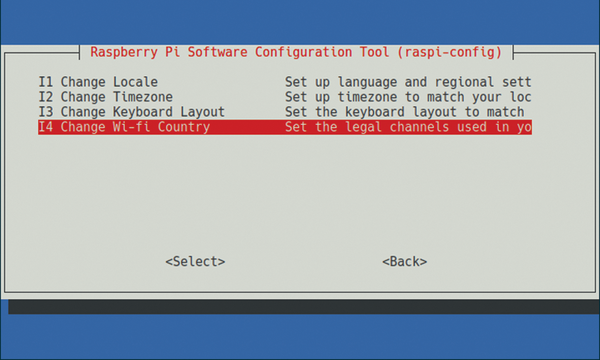This screenshot has width=600, height=360.
Task: Click the word 'Locale' in the I1 entry
Action: (x=135, y=82)
